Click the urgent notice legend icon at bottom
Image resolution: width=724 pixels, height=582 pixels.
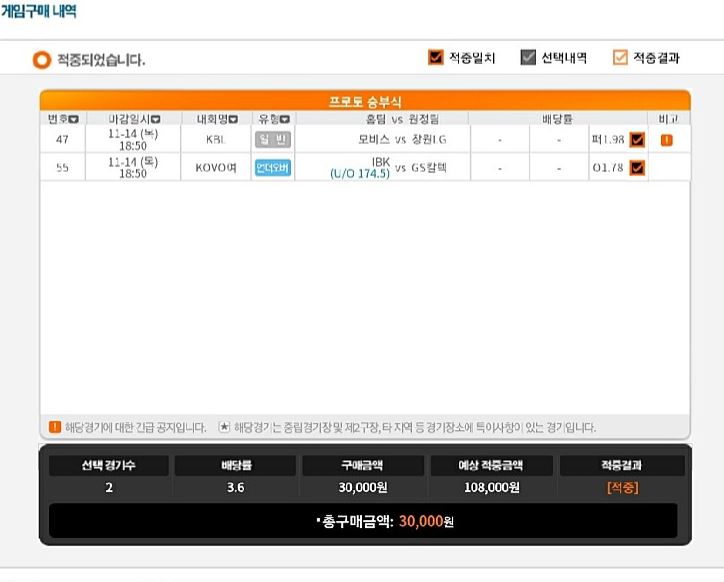pos(55,427)
